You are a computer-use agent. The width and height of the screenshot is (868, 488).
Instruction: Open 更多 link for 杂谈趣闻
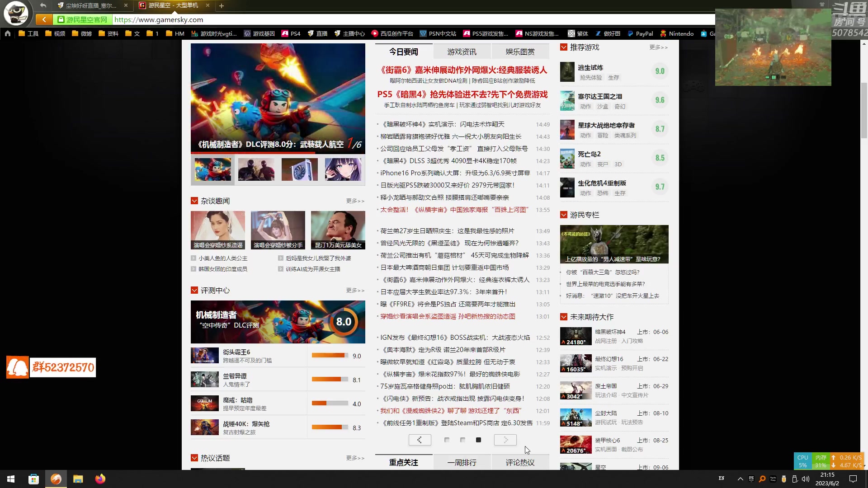point(355,201)
